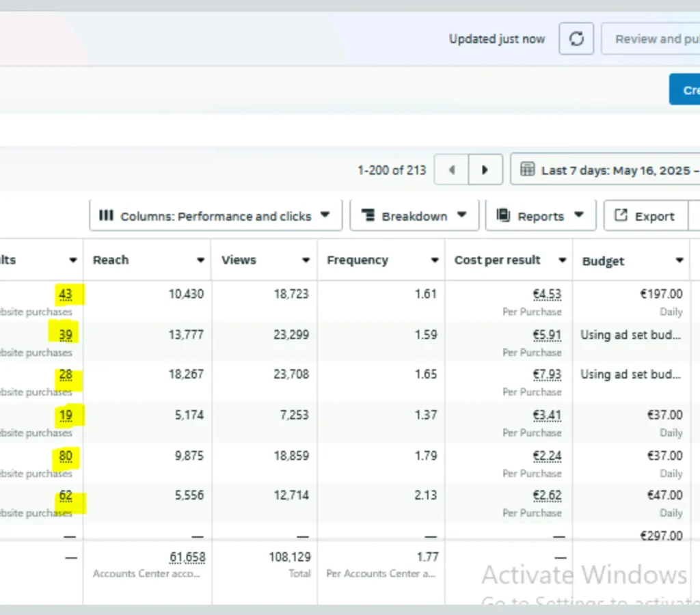Click the Review and publish button

coord(653,39)
